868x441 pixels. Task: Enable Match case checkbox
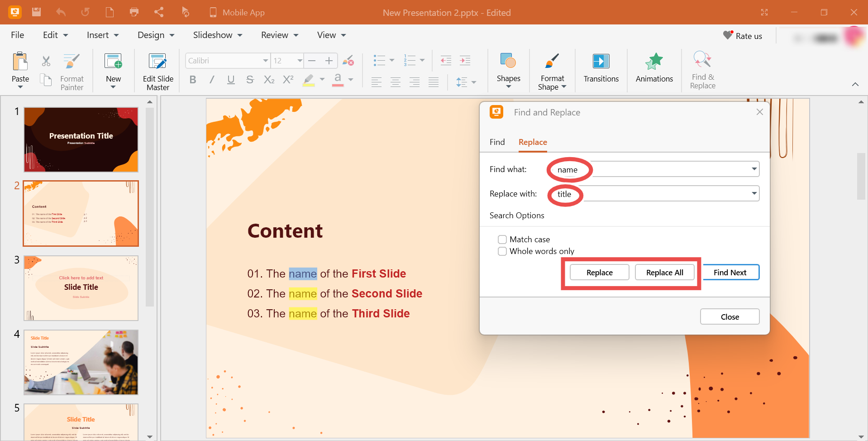tap(502, 240)
